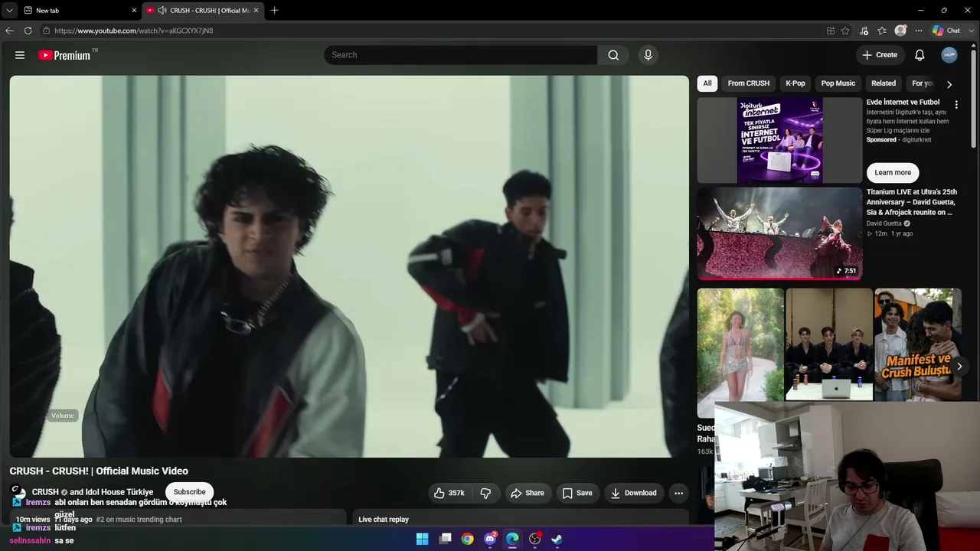Viewport: 980px width, 551px height.
Task: Go back to the previous page
Action: pyautogui.click(x=9, y=31)
